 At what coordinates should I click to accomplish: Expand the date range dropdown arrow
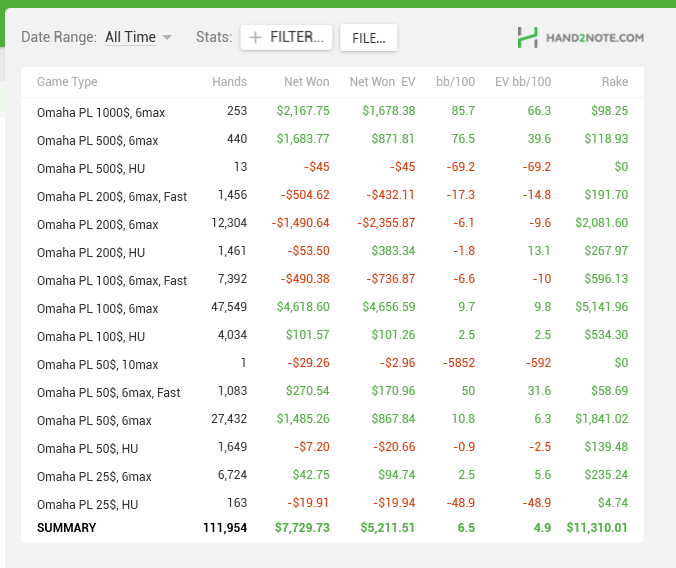click(x=167, y=38)
